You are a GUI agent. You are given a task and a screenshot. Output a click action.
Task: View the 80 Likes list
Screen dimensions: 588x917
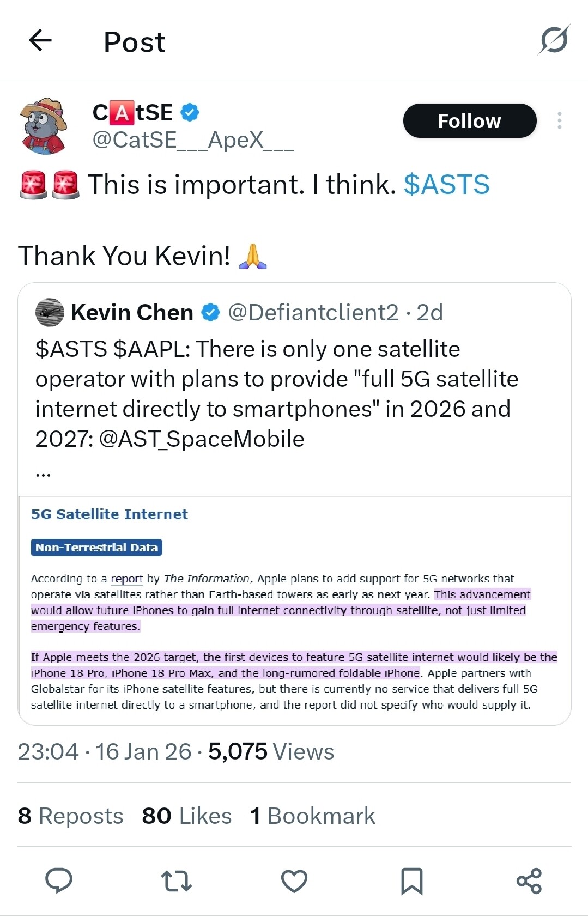click(x=187, y=816)
